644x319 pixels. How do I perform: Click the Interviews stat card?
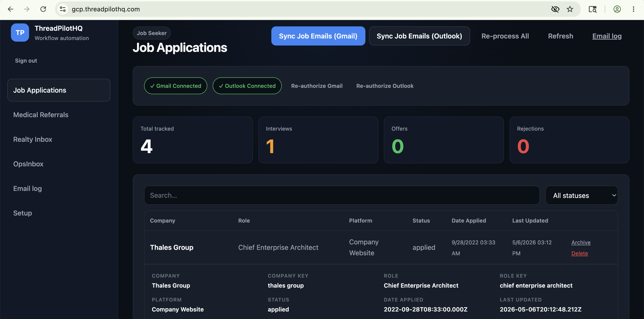pyautogui.click(x=318, y=140)
